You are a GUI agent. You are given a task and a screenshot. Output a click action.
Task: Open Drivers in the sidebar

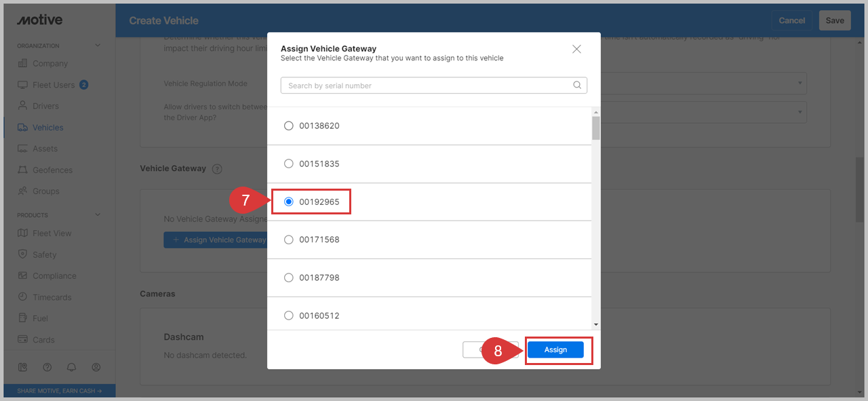45,106
